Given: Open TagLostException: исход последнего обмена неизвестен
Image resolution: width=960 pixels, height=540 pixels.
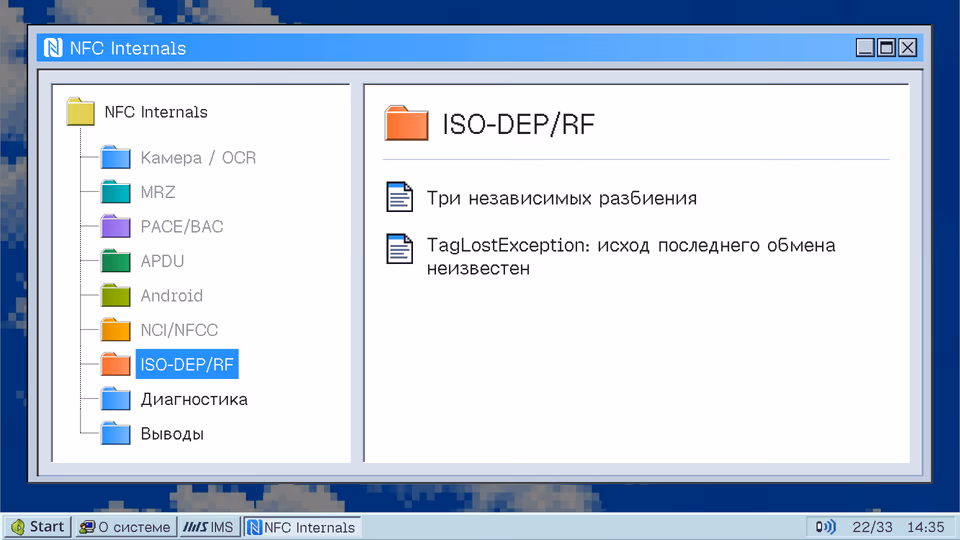Looking at the screenshot, I should [x=631, y=257].
